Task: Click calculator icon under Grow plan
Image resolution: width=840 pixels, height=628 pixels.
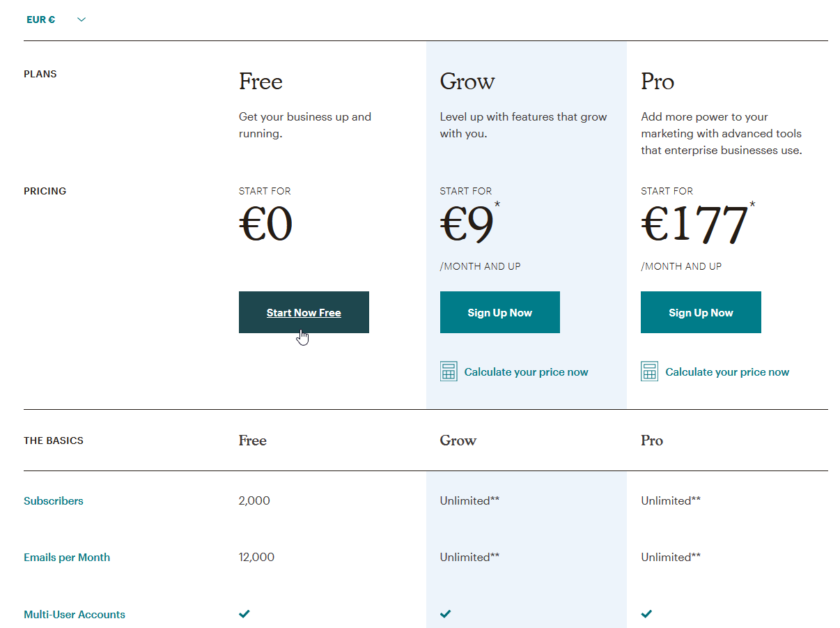Action: coord(449,372)
